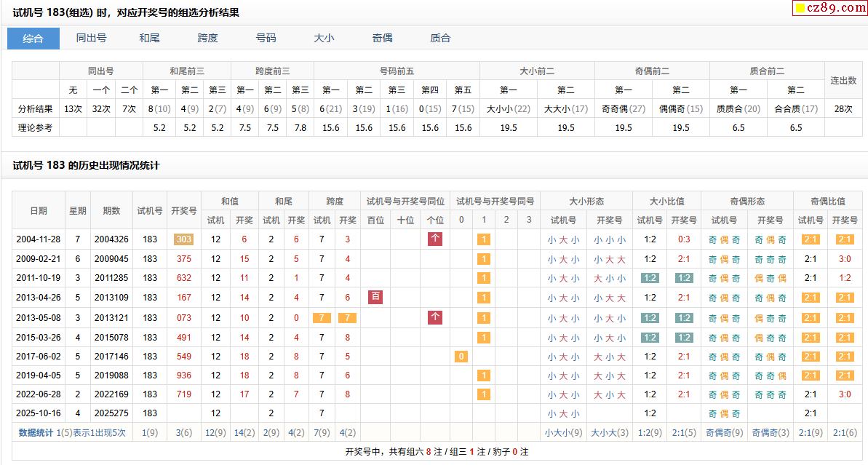Viewport: 868px width, 465px height.
Task: Click the 试机号与开奖号同位 column header
Action: click(405, 202)
